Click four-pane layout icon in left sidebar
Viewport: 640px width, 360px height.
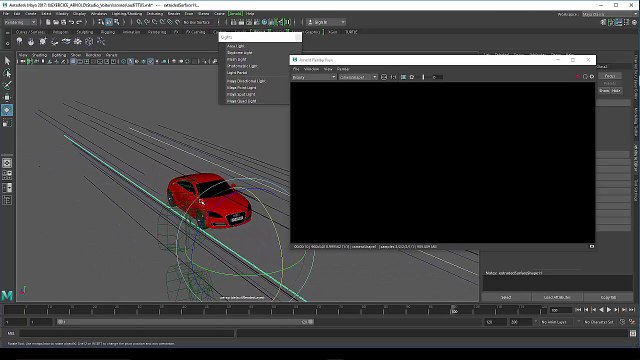coord(7,176)
